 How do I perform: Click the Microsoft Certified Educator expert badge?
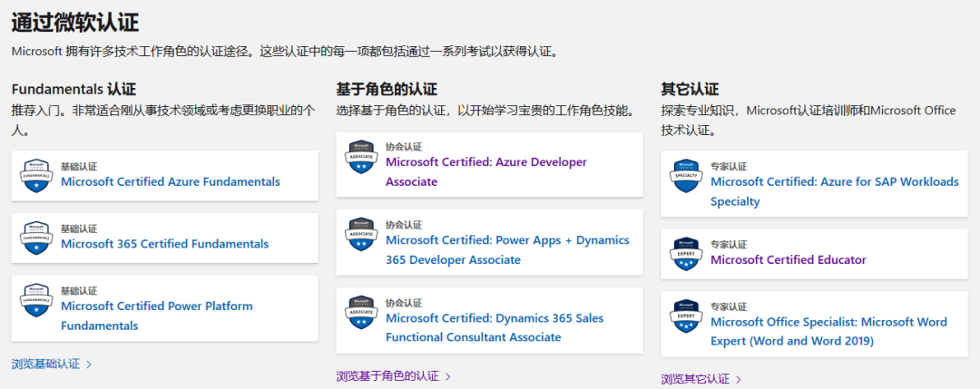[686, 254]
